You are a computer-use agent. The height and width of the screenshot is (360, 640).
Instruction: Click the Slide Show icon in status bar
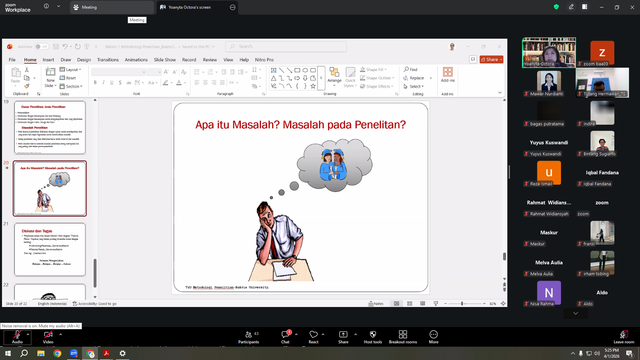(436, 304)
